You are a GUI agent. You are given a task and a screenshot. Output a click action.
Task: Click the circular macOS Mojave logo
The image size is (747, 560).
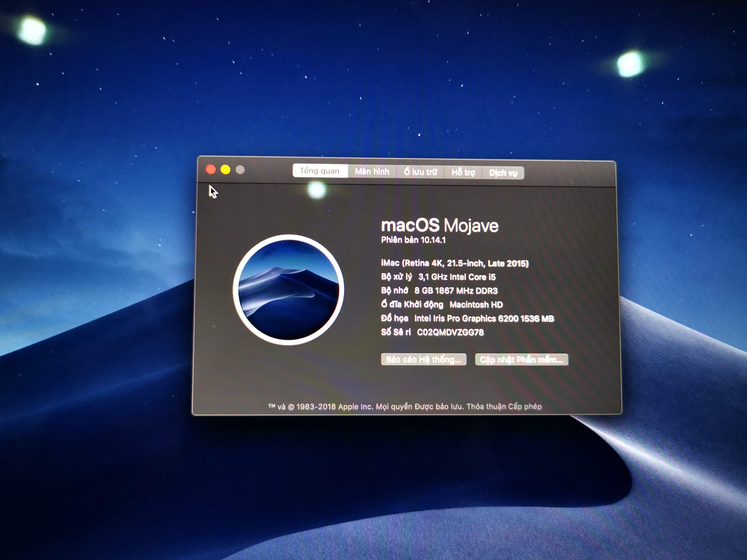pos(288,290)
